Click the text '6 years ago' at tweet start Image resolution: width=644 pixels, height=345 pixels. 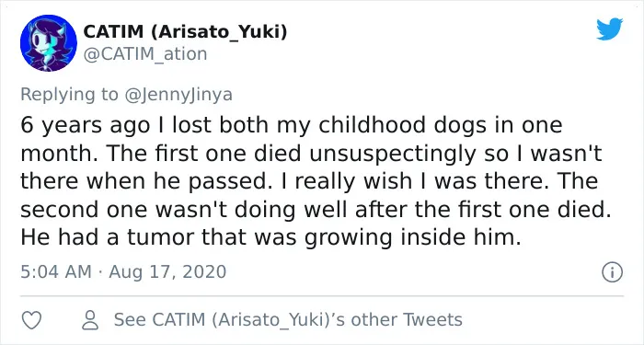click(85, 126)
